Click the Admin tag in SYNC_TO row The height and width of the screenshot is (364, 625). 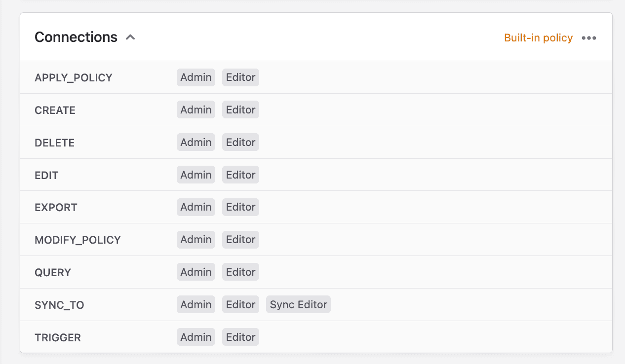point(196,305)
